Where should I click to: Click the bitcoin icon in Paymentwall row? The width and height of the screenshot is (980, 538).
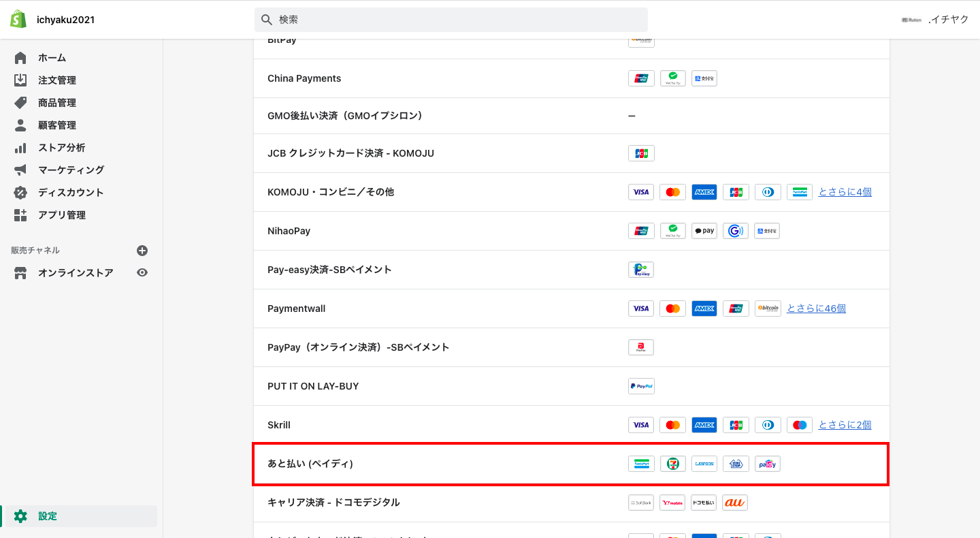(768, 308)
